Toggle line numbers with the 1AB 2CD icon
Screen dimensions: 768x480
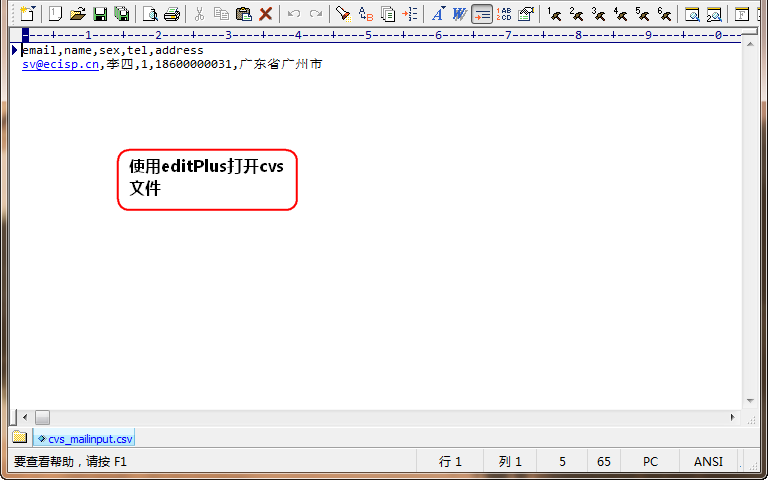(x=504, y=14)
